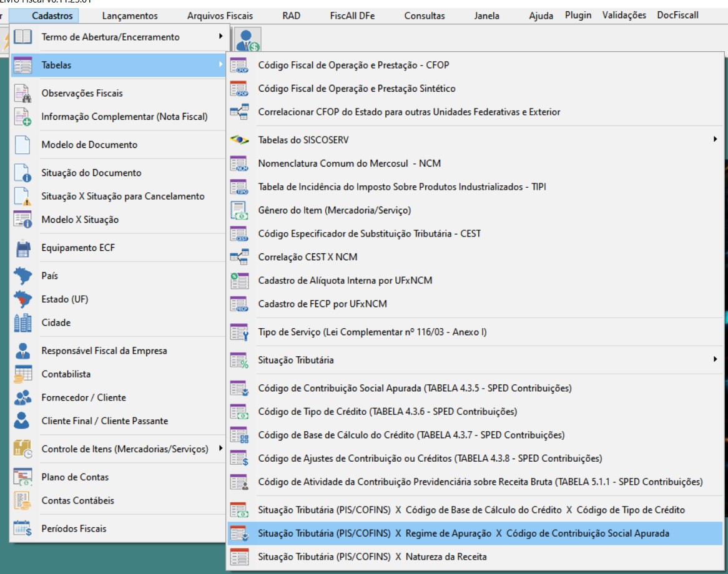This screenshot has height=574, width=728.
Task: Open the Janela menu
Action: (486, 16)
